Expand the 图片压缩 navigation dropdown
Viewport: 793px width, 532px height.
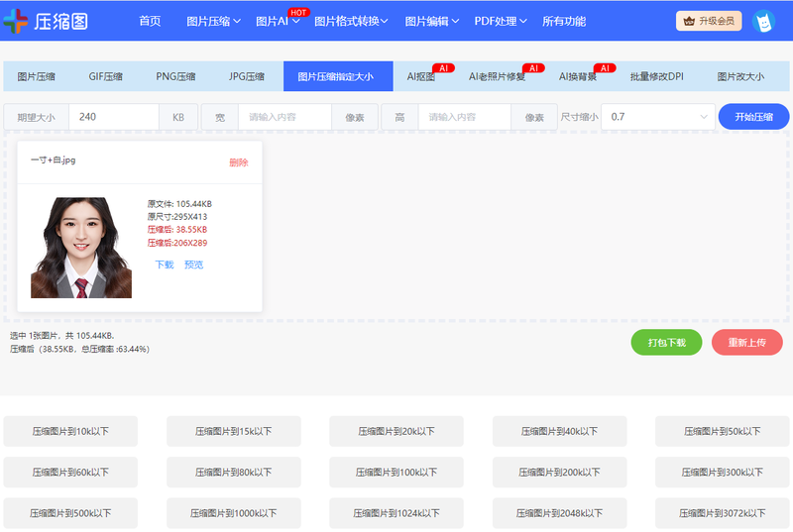213,21
